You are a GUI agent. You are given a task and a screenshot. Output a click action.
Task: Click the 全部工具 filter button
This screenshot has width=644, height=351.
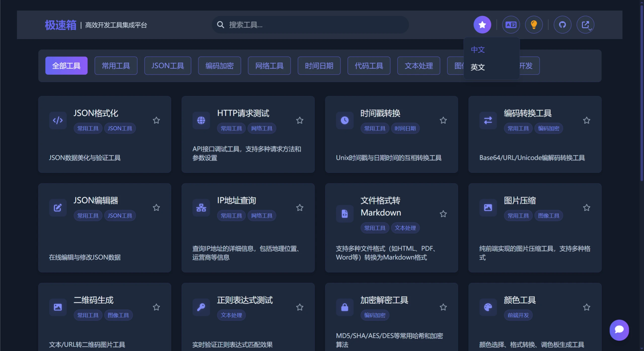point(66,66)
